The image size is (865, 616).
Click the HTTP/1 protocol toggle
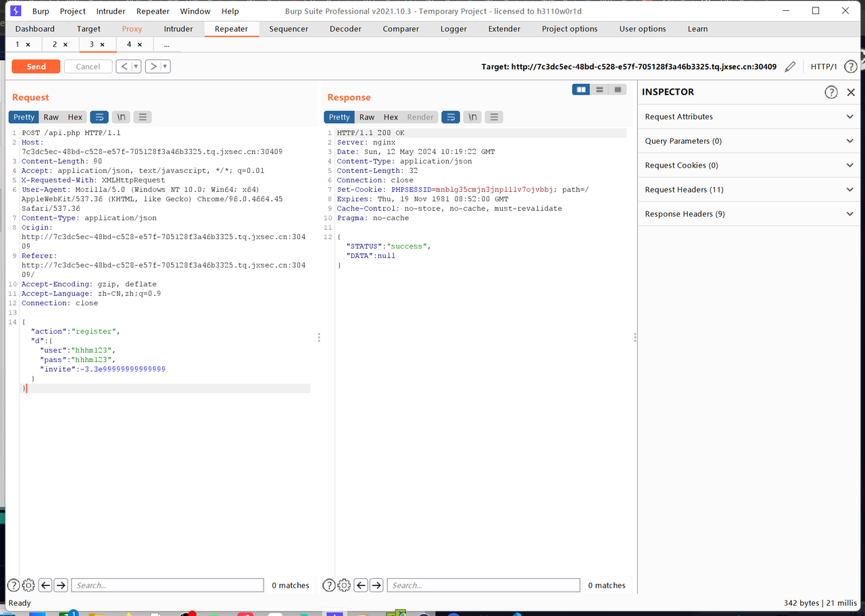tap(824, 67)
